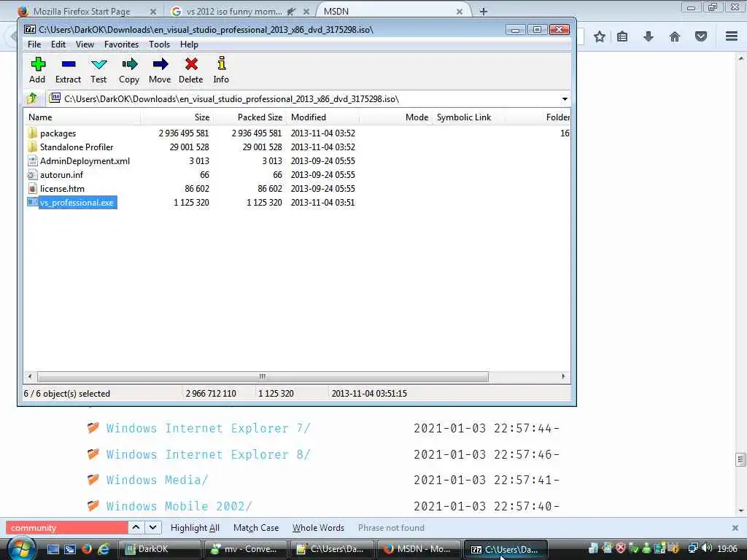Viewport: 747px width, 560px height.
Task: Open the File menu in 7-Zip
Action: pyautogui.click(x=34, y=44)
